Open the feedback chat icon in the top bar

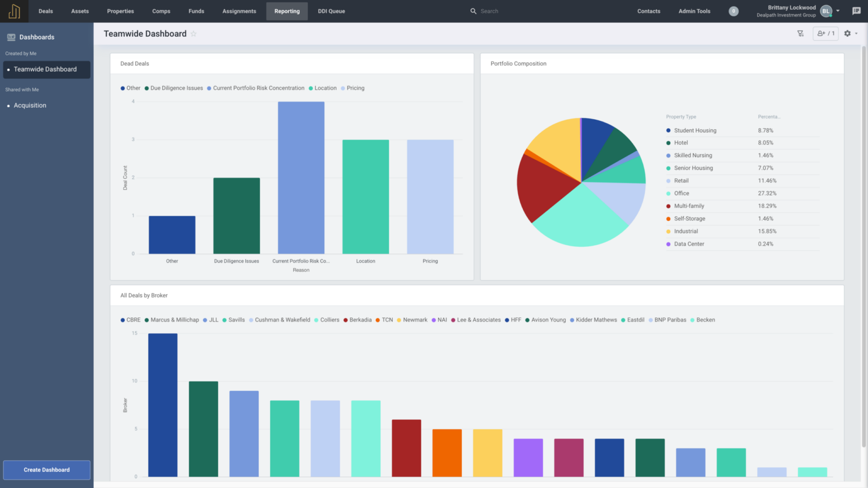(856, 11)
